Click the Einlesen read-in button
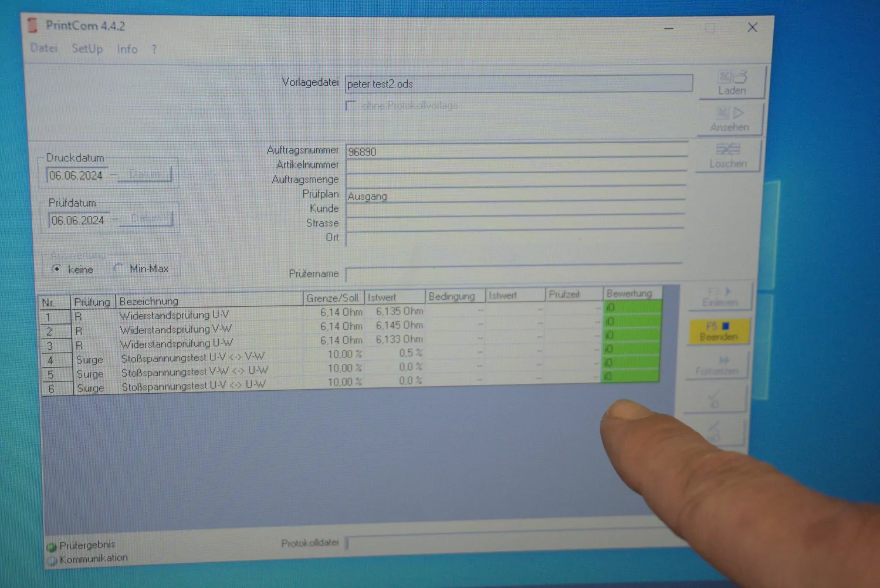This screenshot has height=588, width=880. click(720, 296)
